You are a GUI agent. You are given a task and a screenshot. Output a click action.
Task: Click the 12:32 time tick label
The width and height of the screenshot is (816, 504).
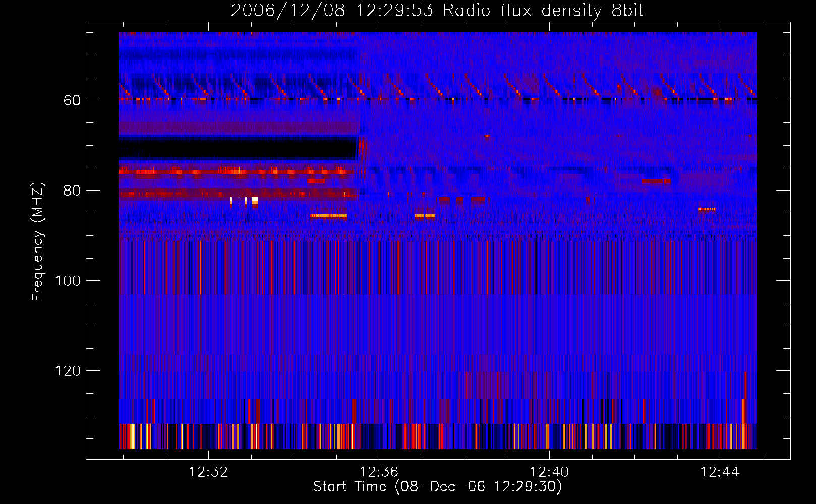(208, 472)
